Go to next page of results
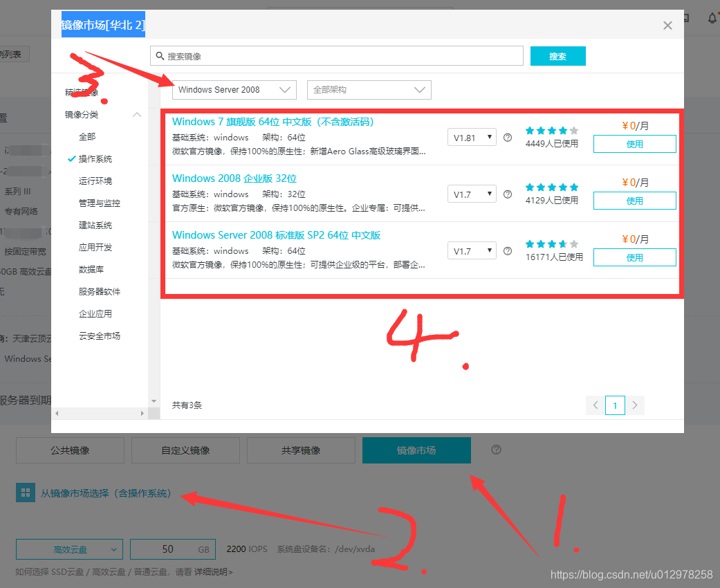This screenshot has width=720, height=588. 635,405
